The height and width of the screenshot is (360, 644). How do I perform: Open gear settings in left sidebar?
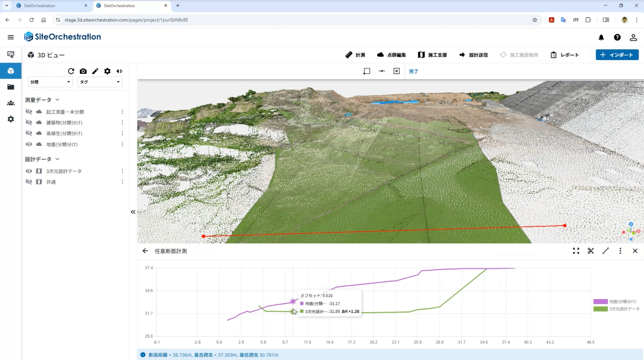10,119
